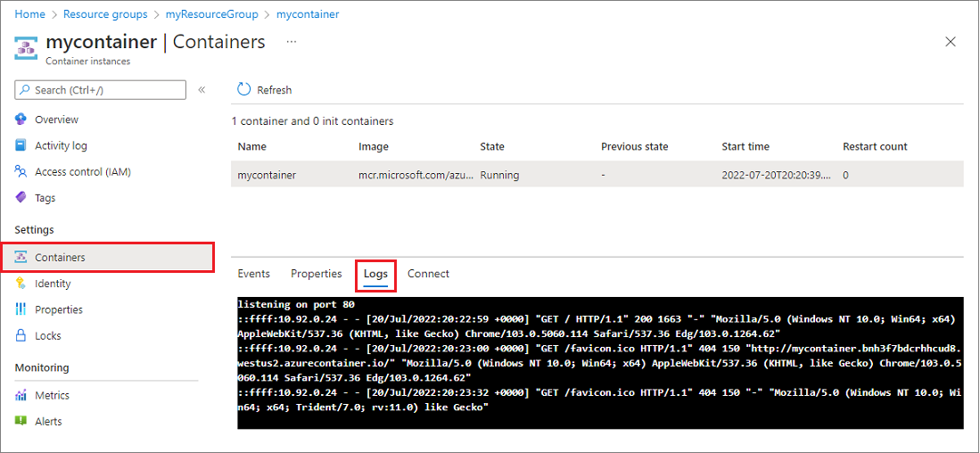The image size is (980, 453).
Task: Open Tags in the sidebar
Action: [45, 198]
